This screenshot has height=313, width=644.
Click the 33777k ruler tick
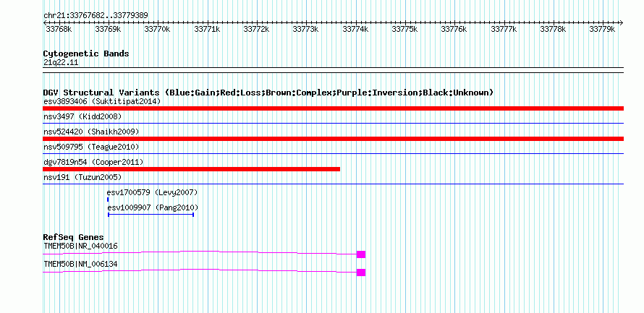click(x=504, y=29)
